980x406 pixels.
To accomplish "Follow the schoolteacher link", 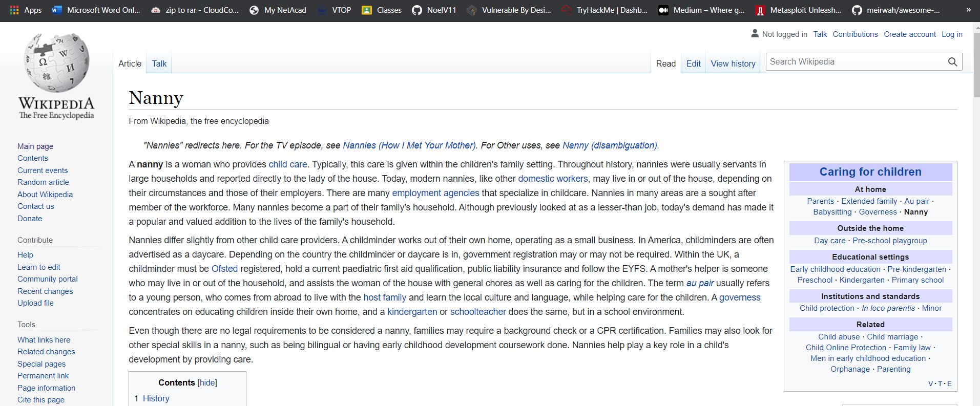I will pyautogui.click(x=478, y=312).
